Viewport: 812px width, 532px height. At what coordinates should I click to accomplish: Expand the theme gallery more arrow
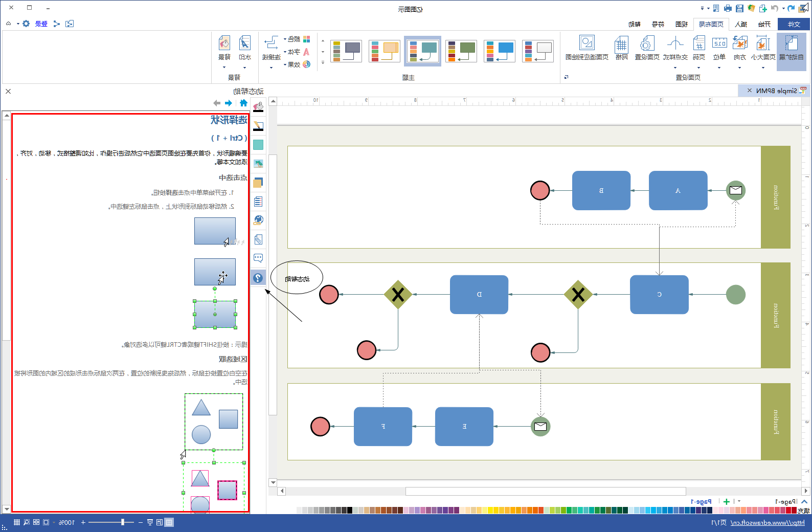coord(323,63)
